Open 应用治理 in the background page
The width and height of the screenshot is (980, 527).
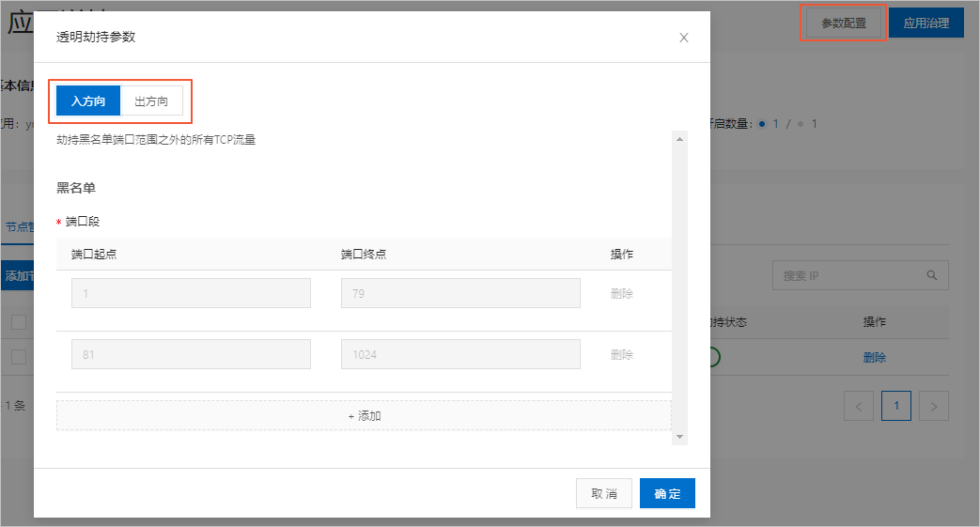tap(926, 23)
